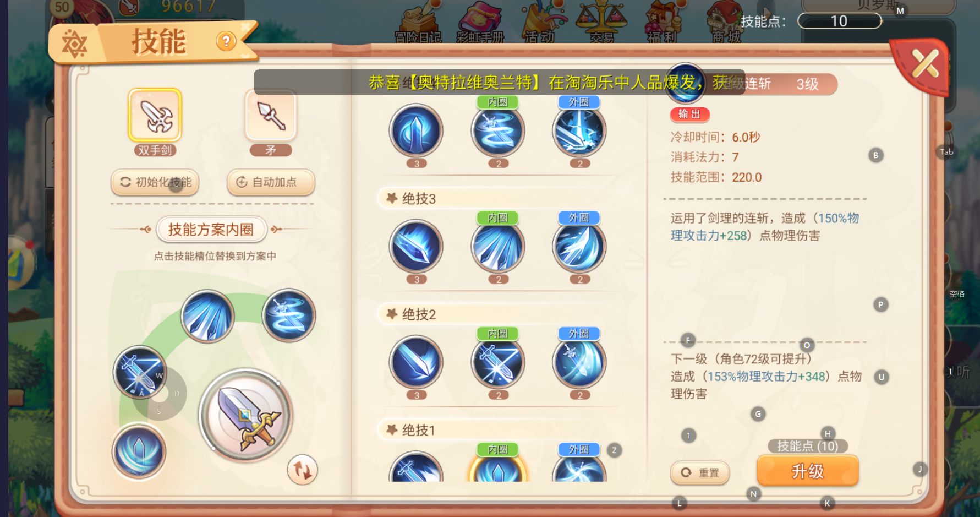Click the 重置 reset button
980x517 pixels.
coord(700,472)
